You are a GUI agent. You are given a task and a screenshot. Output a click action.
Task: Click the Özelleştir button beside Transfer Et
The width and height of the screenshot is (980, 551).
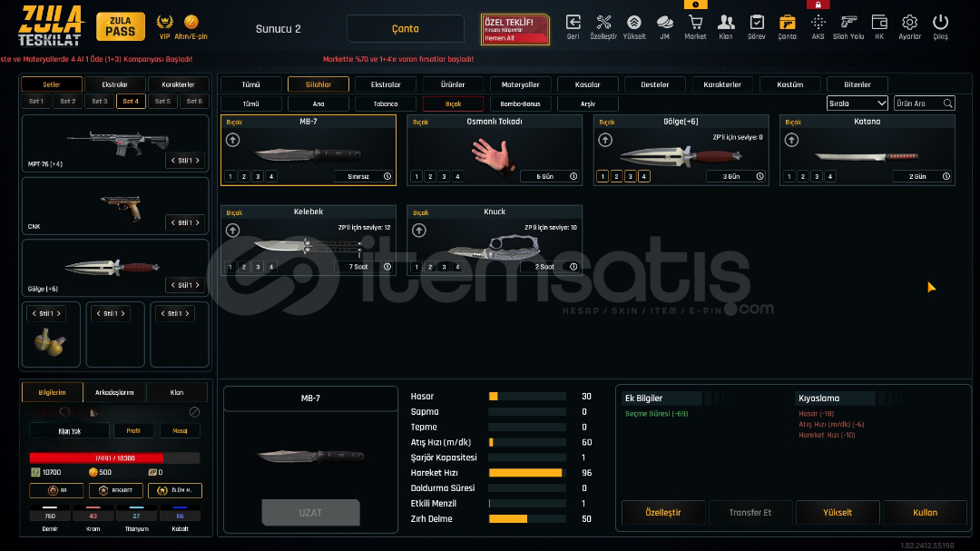pos(663,512)
